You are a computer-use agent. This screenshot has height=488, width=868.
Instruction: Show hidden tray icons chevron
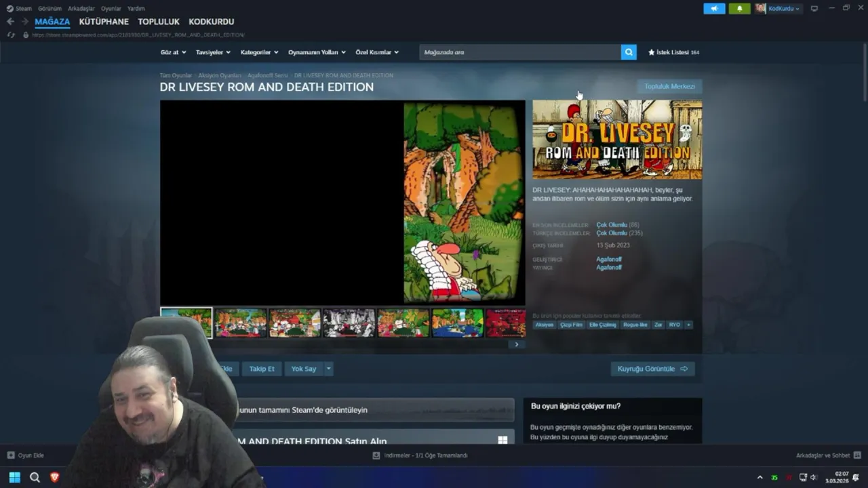pos(759,477)
